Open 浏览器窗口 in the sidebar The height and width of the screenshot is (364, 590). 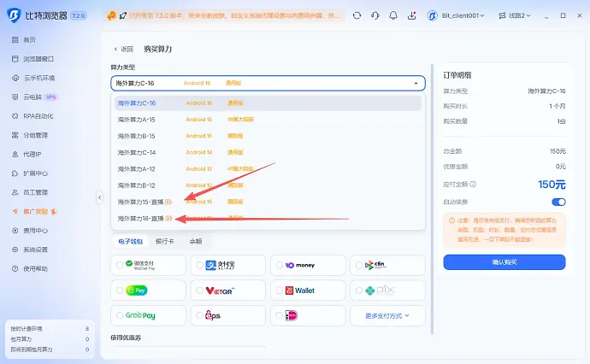[33, 59]
